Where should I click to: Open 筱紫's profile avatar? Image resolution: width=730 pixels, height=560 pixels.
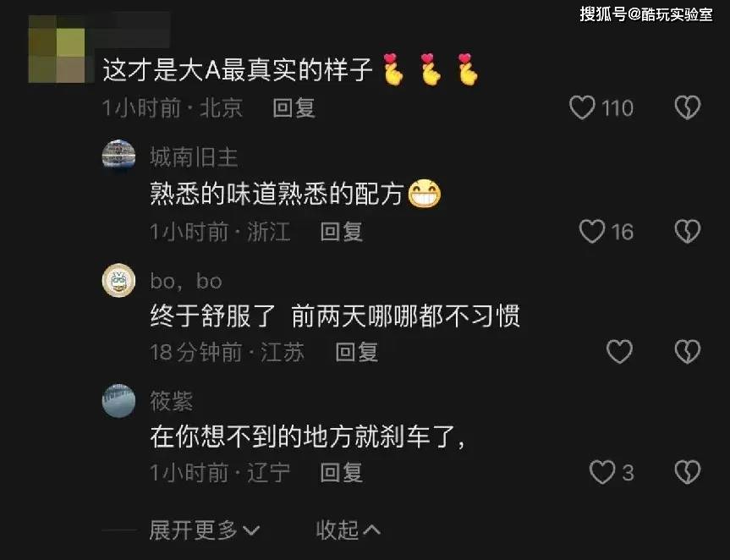pos(118,401)
